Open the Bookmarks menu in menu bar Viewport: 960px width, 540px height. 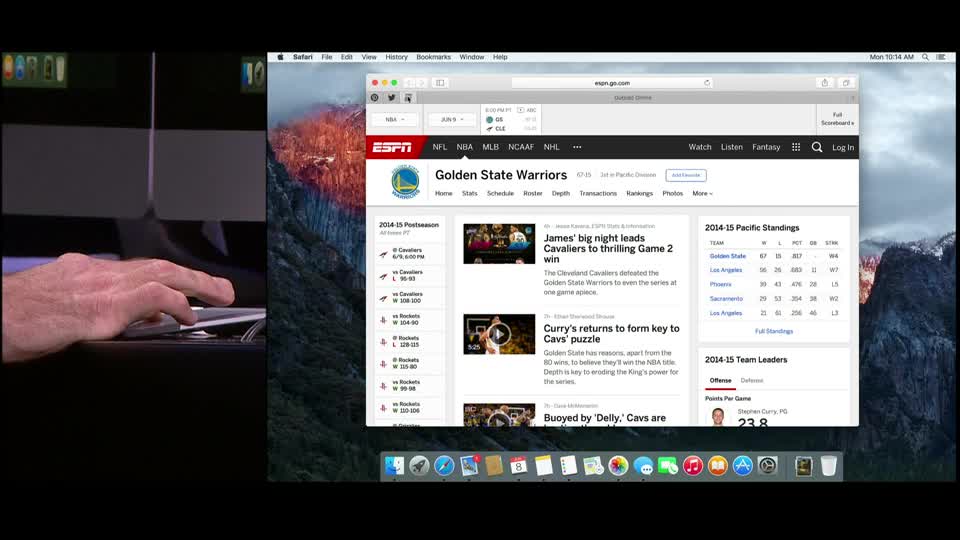(433, 57)
